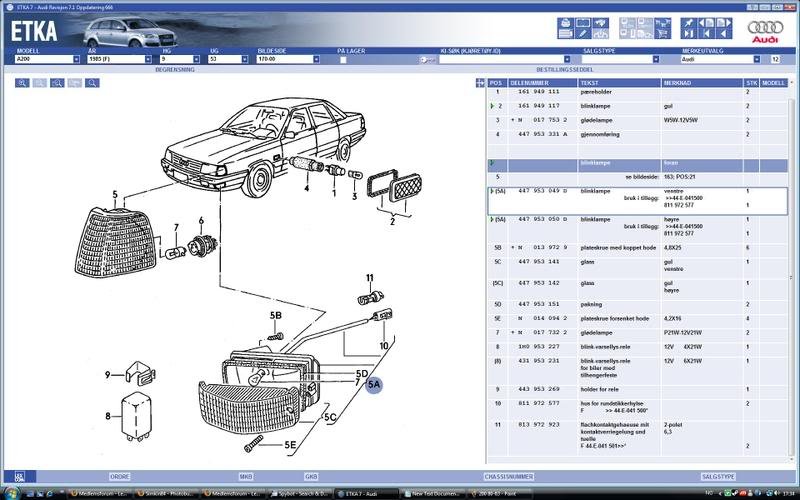This screenshot has height=500, width=800.
Task: Click the column resize icon beside POS header
Action: pos(479,83)
